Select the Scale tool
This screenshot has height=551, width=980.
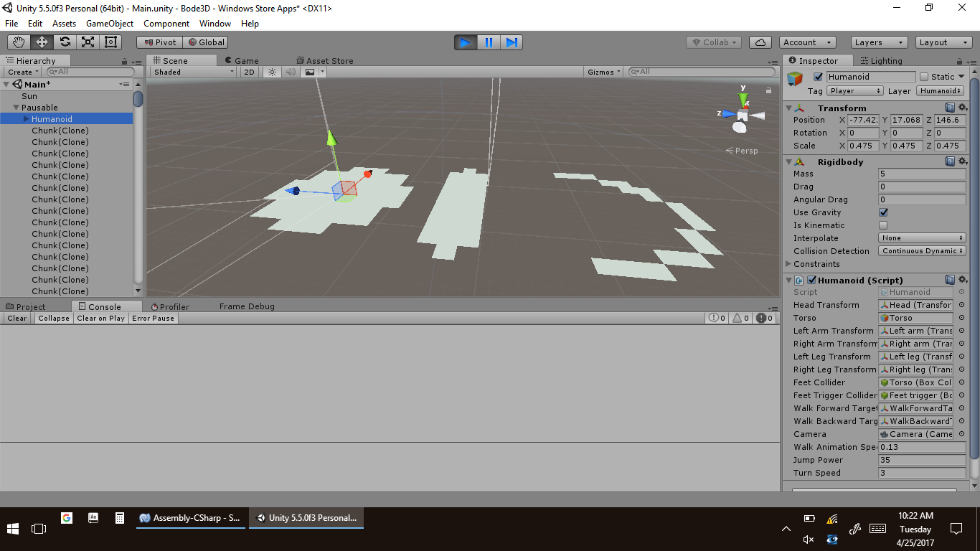pos(88,42)
